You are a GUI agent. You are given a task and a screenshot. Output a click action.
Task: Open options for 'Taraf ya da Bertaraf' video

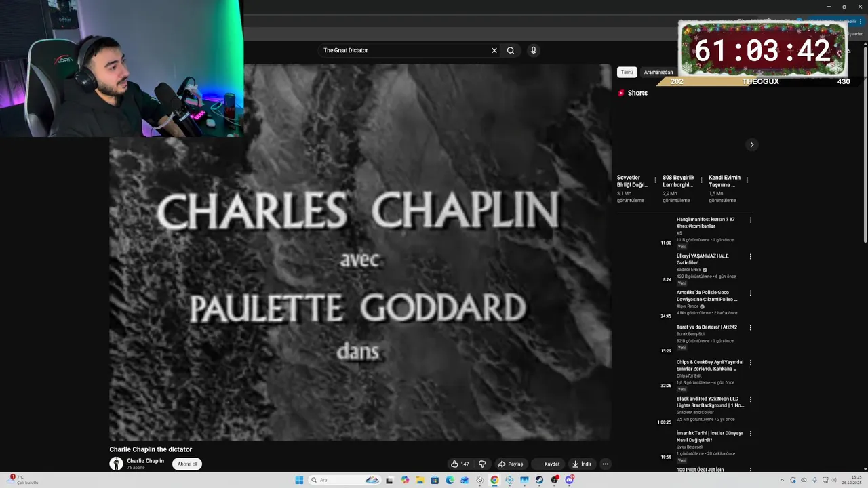click(750, 327)
